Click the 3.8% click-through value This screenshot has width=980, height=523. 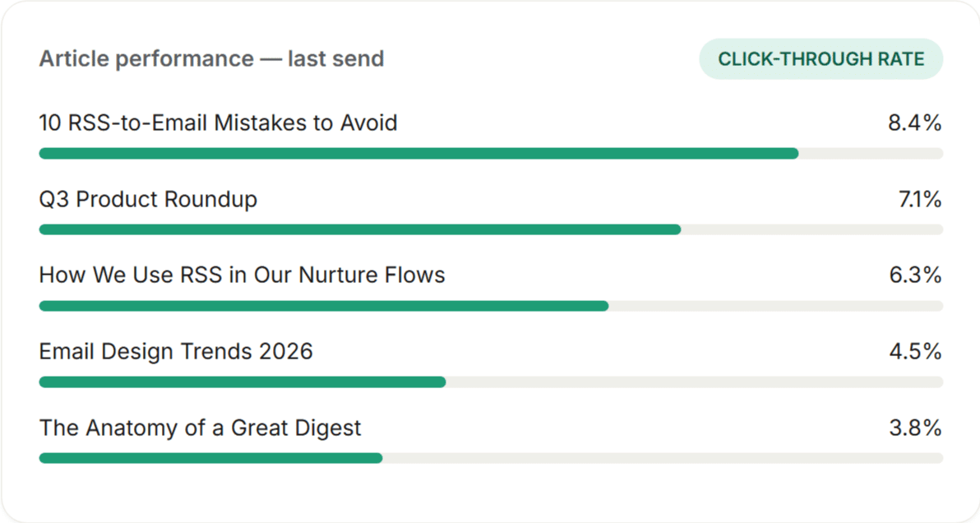coord(916,428)
